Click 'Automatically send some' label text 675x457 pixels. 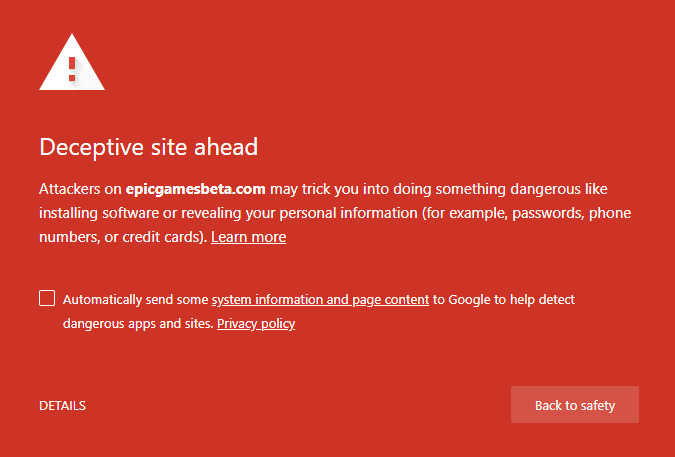136,300
